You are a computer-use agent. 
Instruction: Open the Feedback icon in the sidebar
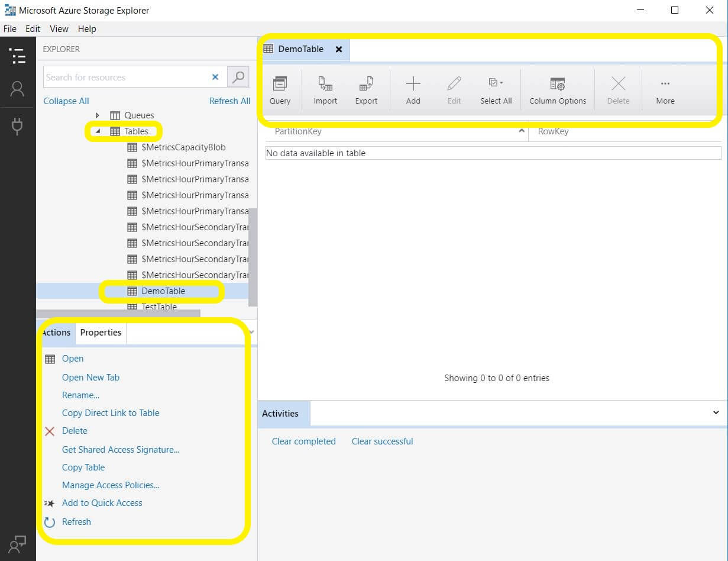(x=18, y=544)
